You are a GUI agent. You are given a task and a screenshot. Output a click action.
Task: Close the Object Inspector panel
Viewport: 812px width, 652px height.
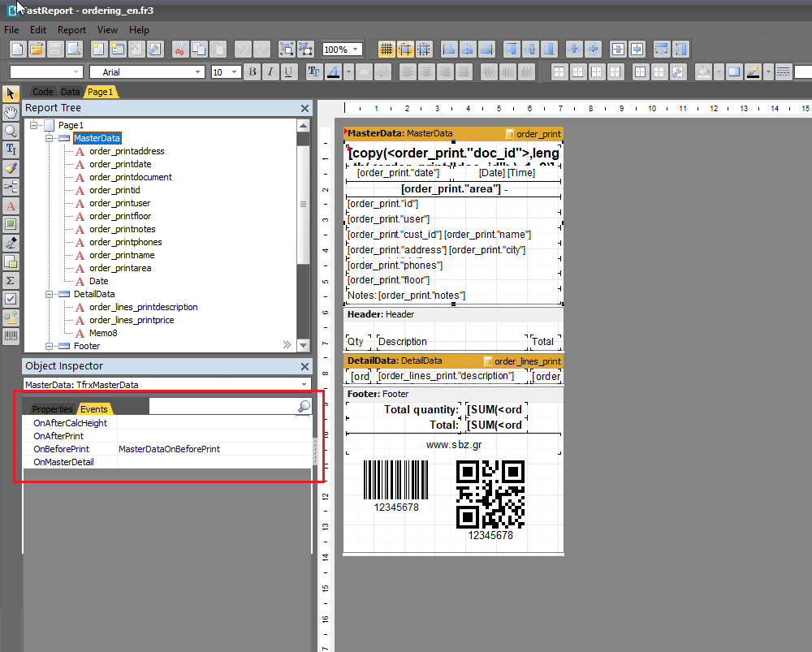click(304, 367)
